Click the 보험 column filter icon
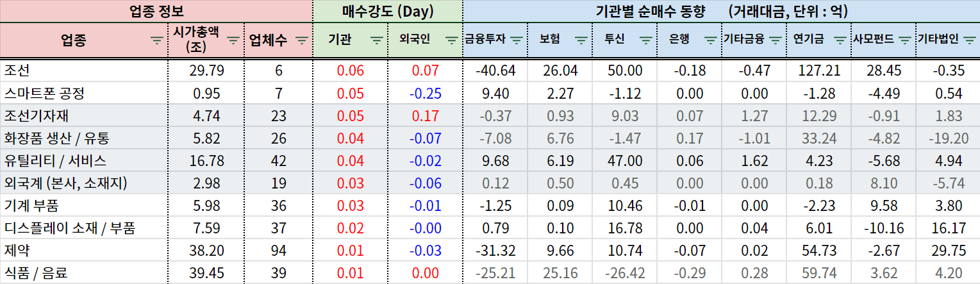980x284 pixels. pos(581,40)
